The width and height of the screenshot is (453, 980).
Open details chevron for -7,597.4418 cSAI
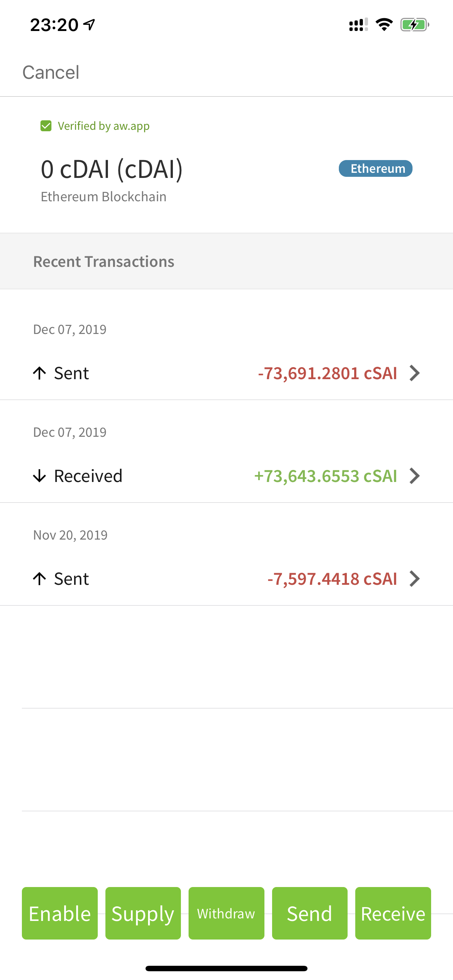(415, 579)
